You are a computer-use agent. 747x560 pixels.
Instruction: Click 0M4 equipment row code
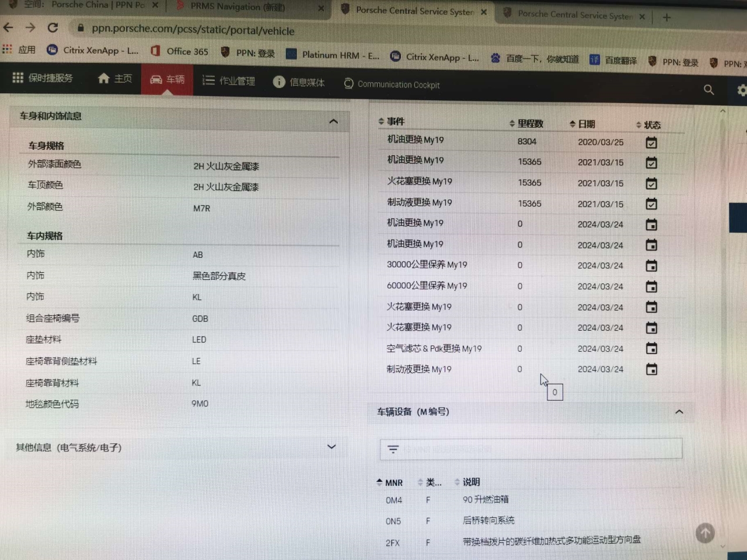(x=394, y=501)
